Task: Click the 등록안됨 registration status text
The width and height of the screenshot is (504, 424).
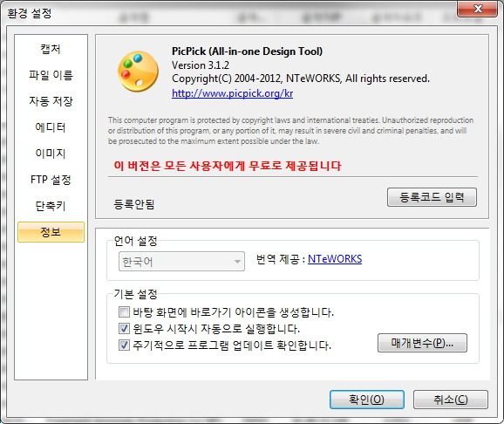Action: [134, 204]
